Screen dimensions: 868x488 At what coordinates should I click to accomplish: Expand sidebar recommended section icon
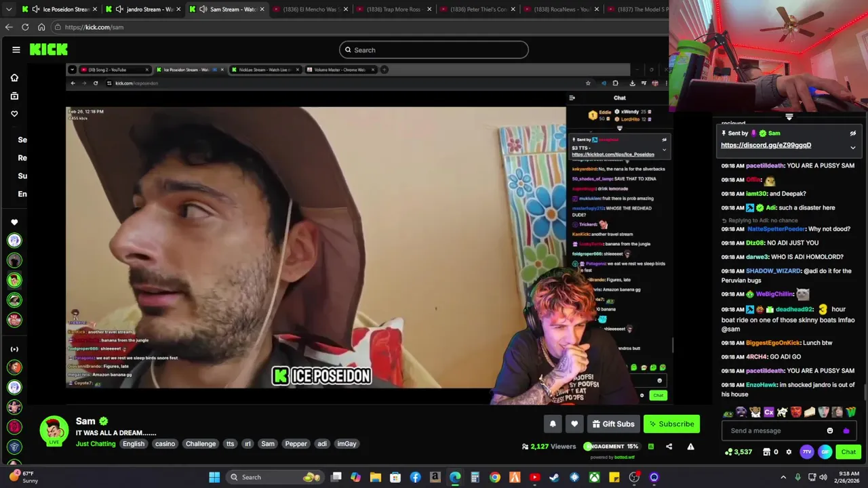14,349
